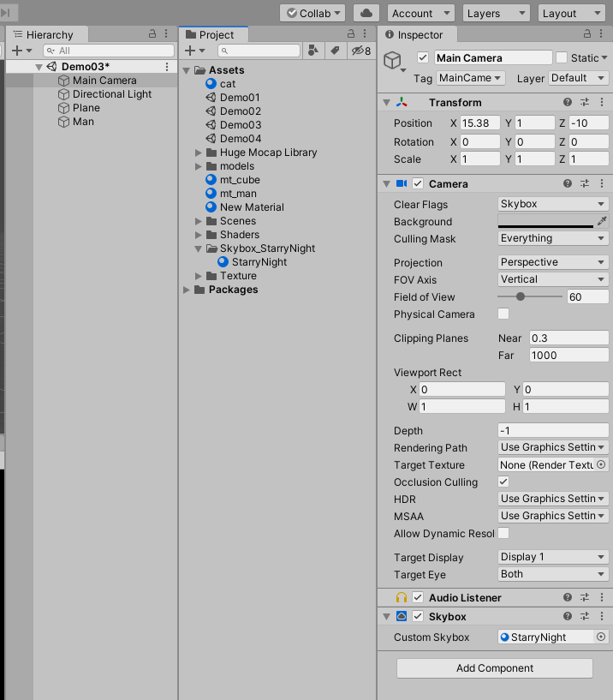Toggle Skybox component enabled checkbox

418,616
